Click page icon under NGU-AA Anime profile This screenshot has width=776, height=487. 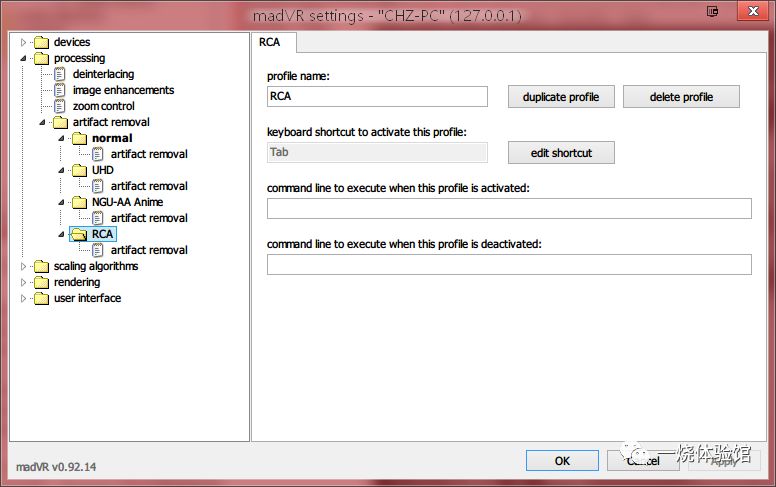pos(98,218)
